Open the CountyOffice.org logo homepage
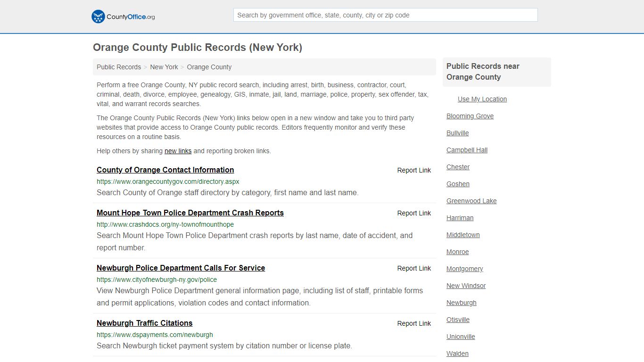Viewport: 644px width, 362px height. (123, 16)
